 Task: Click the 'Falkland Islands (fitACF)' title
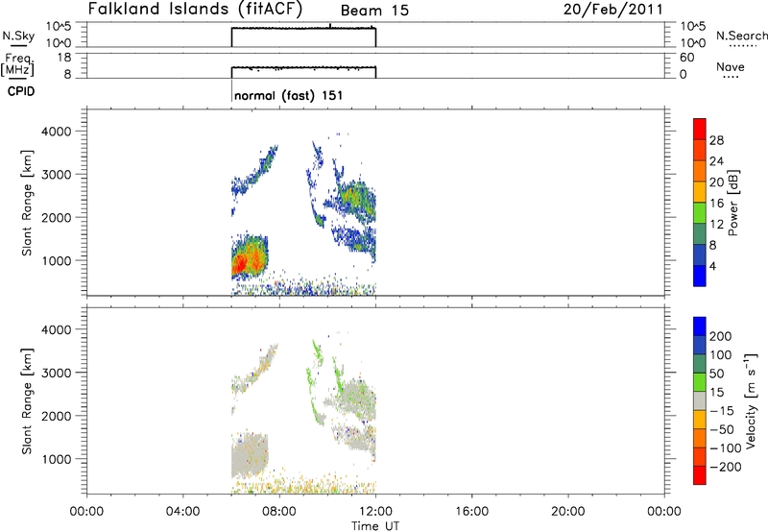coord(195,9)
